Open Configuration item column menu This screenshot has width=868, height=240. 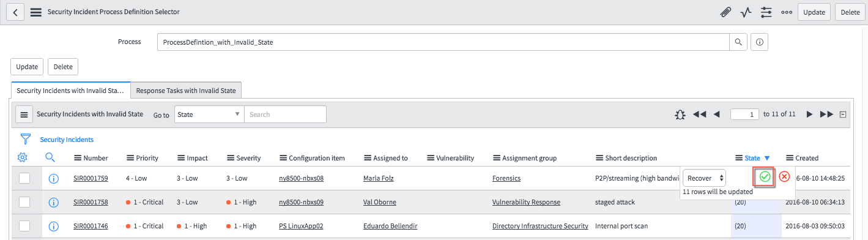point(283,158)
